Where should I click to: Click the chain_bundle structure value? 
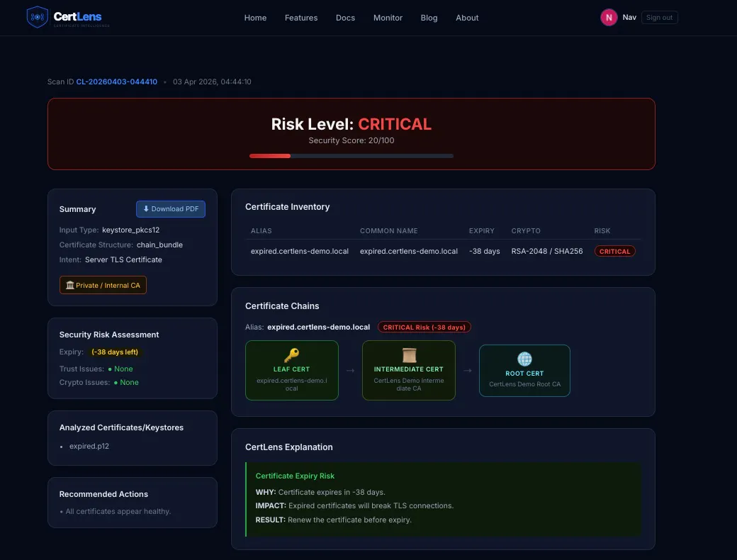160,245
